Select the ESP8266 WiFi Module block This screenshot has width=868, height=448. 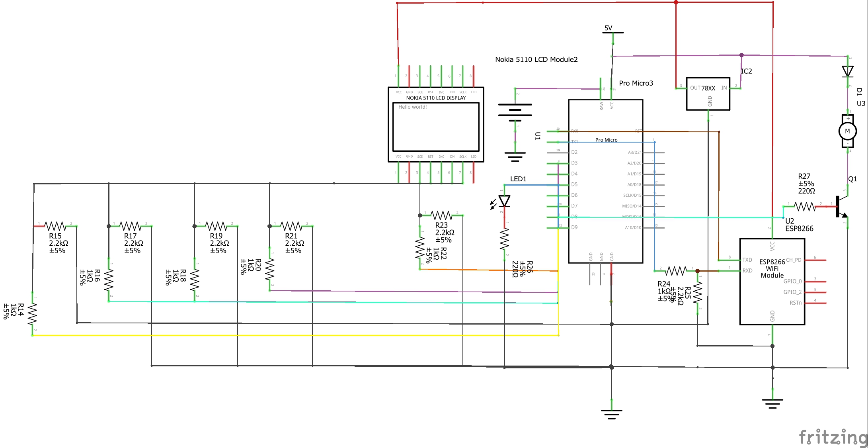coord(772,281)
